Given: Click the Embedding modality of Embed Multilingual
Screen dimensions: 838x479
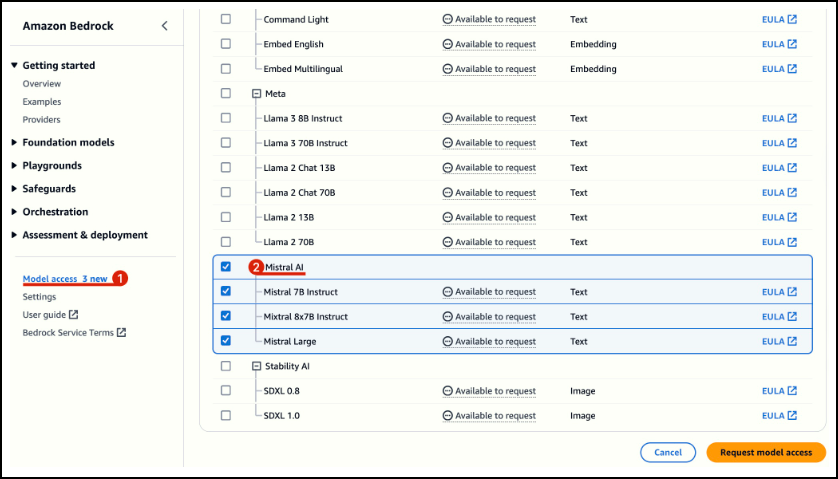Looking at the screenshot, I should click(593, 68).
